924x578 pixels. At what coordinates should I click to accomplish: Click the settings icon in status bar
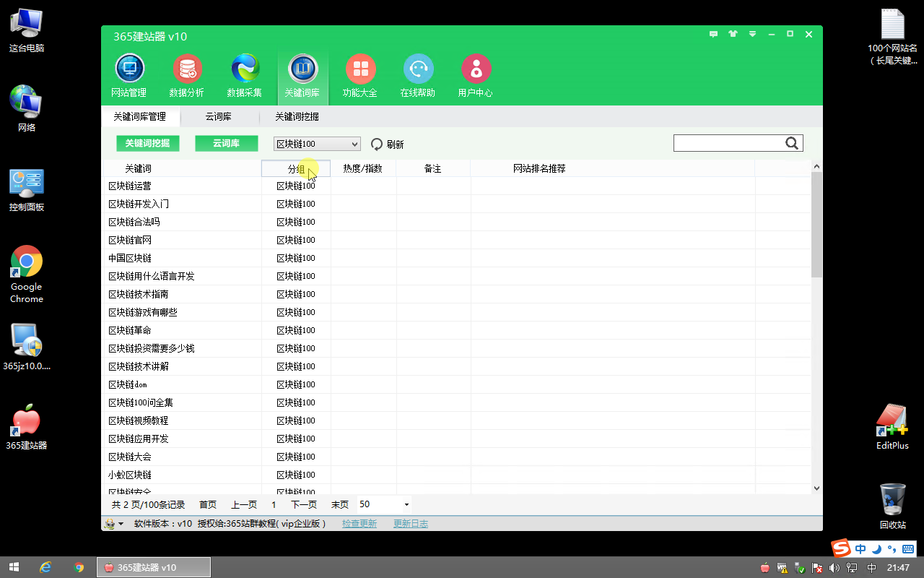click(x=110, y=524)
